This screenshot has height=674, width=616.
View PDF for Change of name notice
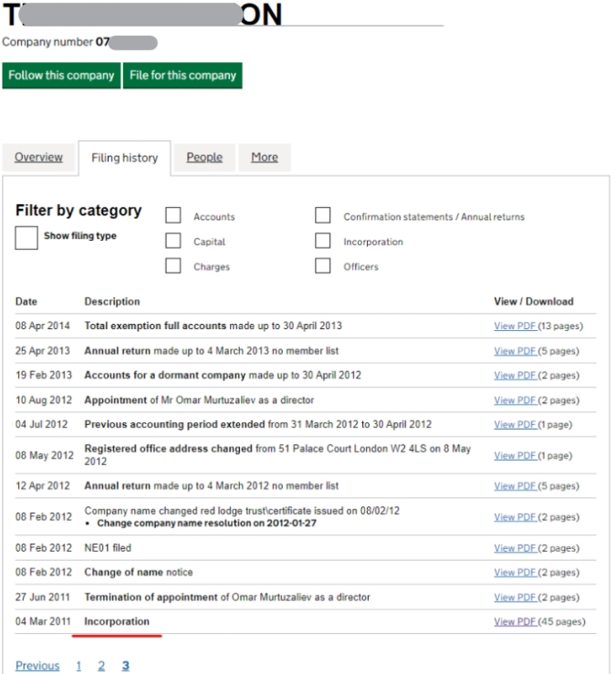pos(516,573)
